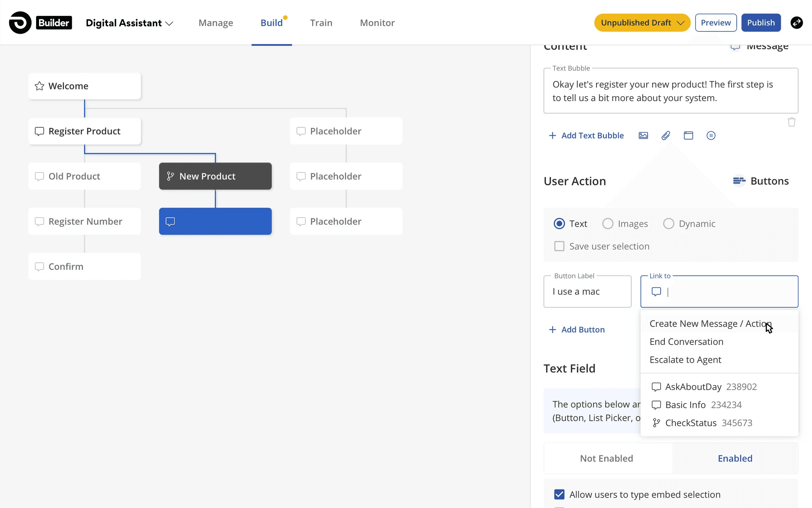Click the paperclip file attachment icon
812x508 pixels.
(x=666, y=136)
